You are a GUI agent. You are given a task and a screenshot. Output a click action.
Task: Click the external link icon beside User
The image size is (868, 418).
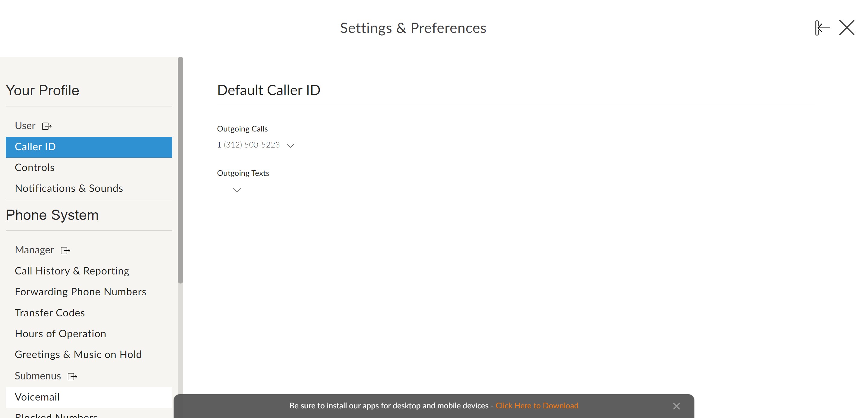(x=46, y=126)
